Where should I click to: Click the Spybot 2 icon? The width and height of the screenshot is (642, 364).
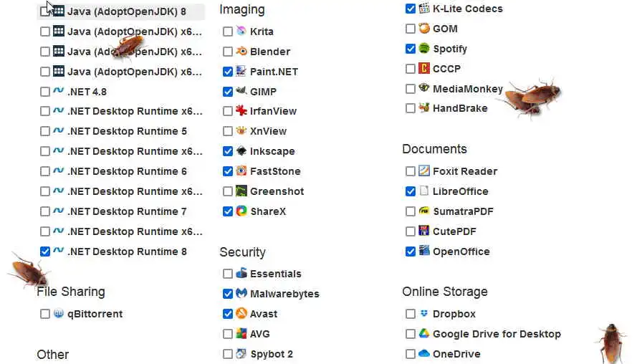241,353
